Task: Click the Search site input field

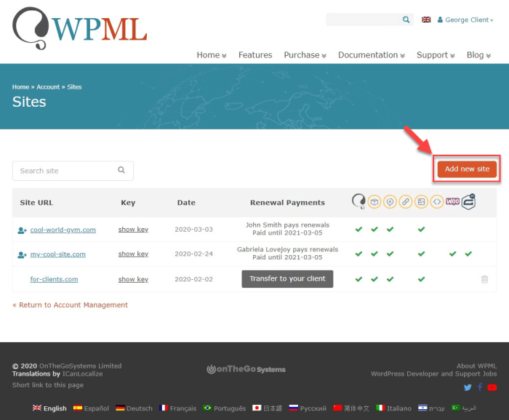Action: point(73,171)
